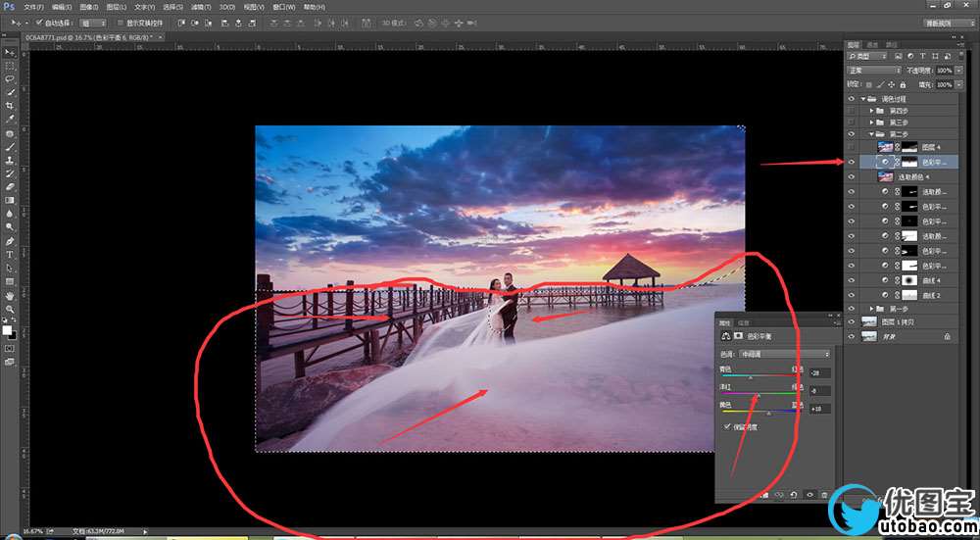The height and width of the screenshot is (540, 980).
Task: Select the Path Selection tool
Action: click(10, 269)
